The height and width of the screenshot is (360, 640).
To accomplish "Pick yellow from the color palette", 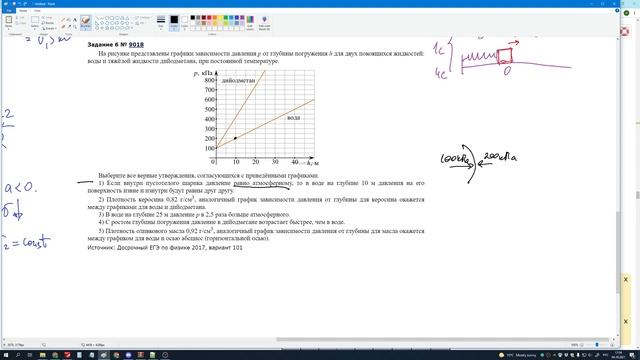I will [220, 18].
